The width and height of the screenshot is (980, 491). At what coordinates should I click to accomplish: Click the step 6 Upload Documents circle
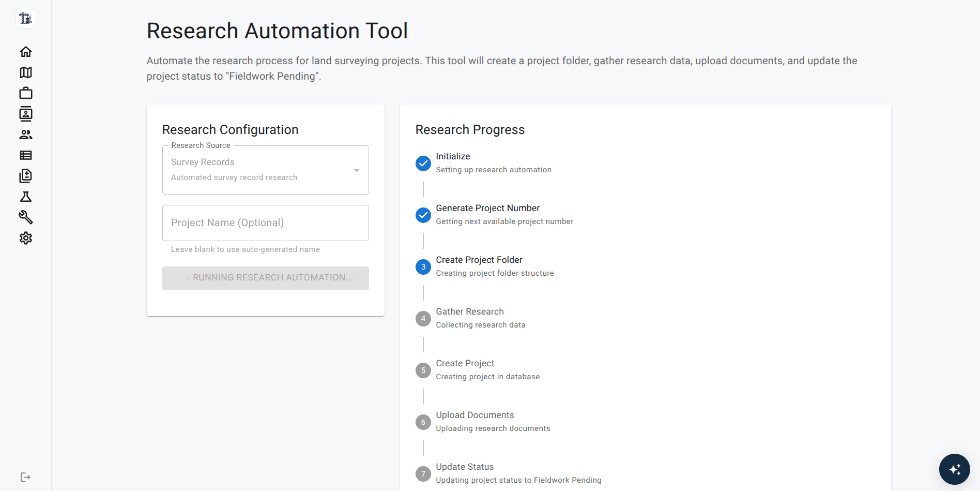[423, 422]
